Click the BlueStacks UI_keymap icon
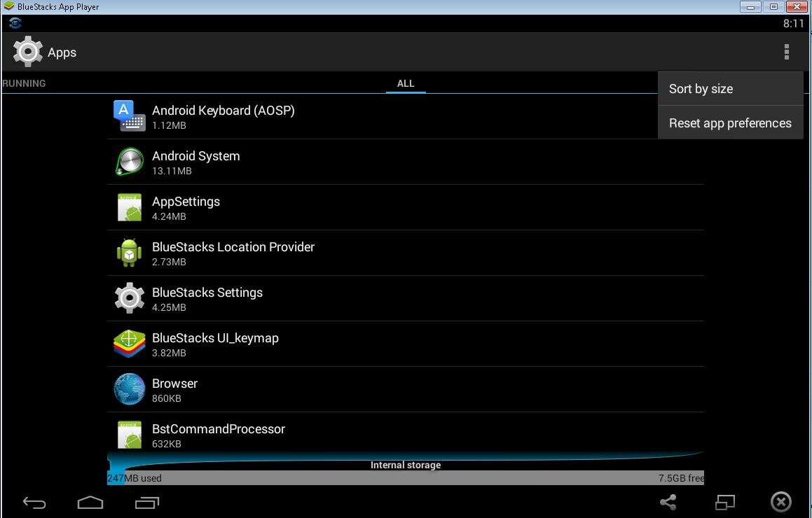This screenshot has width=812, height=518. coord(129,344)
